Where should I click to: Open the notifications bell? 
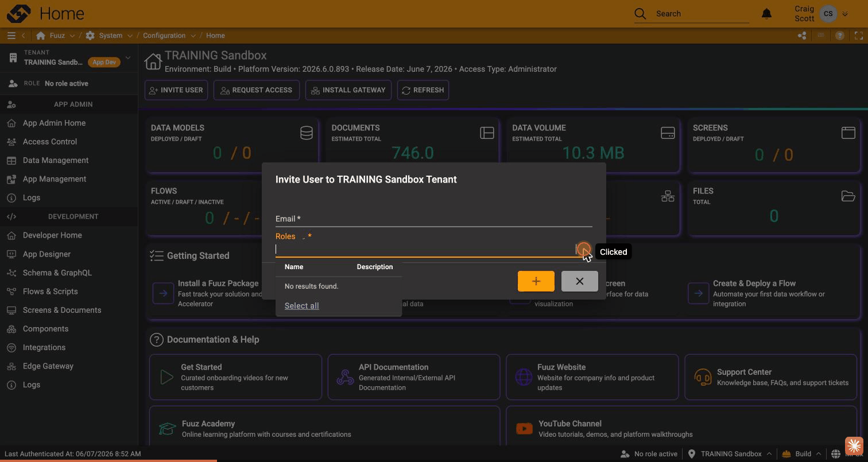[x=766, y=14]
